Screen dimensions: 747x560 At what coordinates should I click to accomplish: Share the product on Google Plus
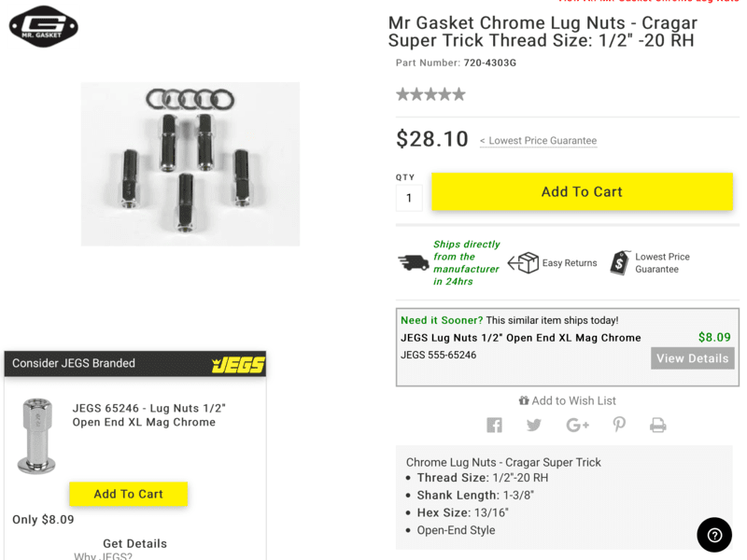pos(577,426)
